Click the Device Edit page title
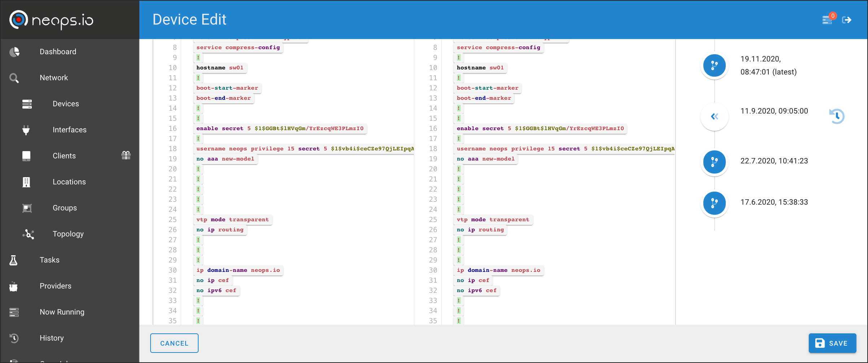 pos(190,20)
